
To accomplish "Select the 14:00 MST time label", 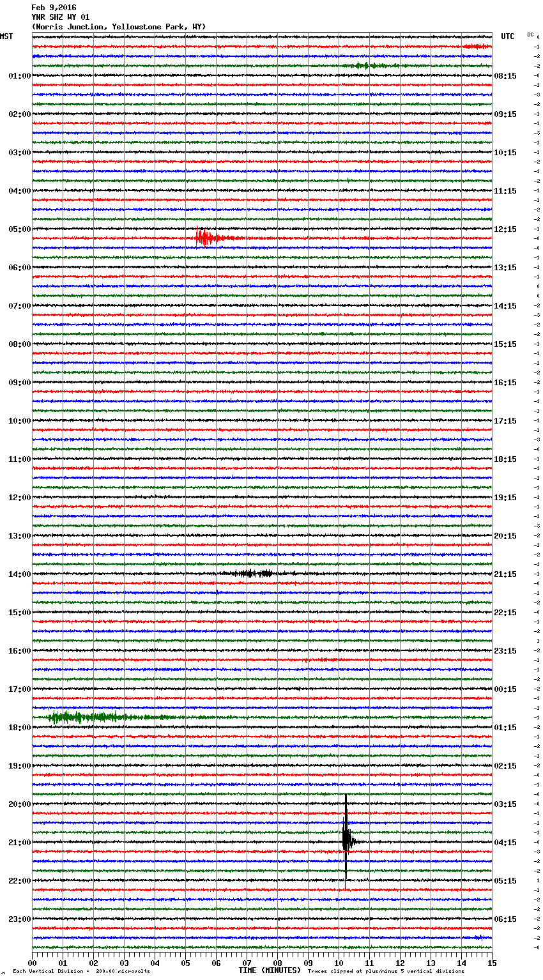I will [x=20, y=574].
